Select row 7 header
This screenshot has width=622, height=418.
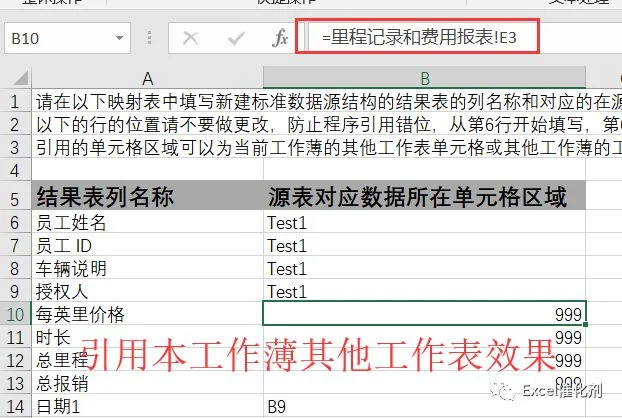tap(15, 245)
